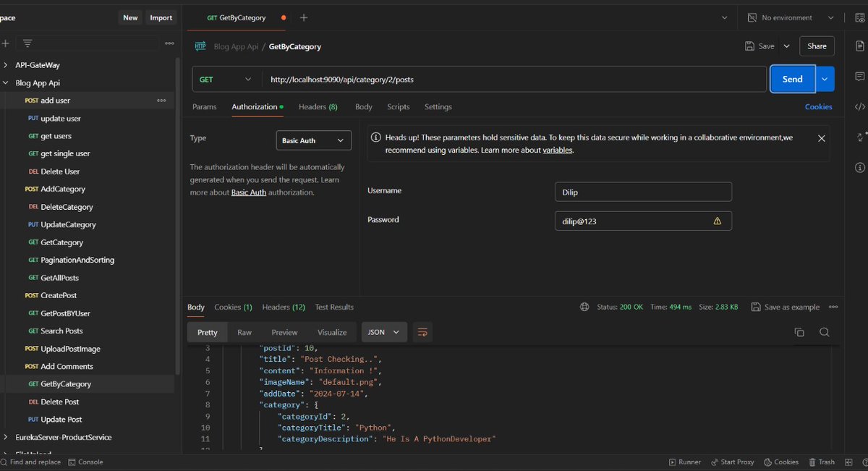Click the network globe icon beside Status
The height and width of the screenshot is (471, 868).
tap(584, 307)
